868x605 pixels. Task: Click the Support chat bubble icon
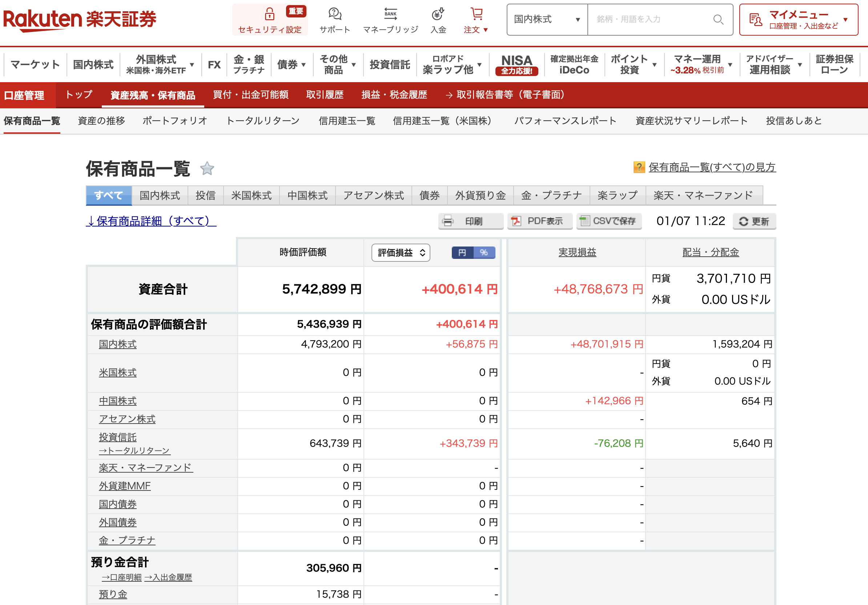[x=334, y=15]
